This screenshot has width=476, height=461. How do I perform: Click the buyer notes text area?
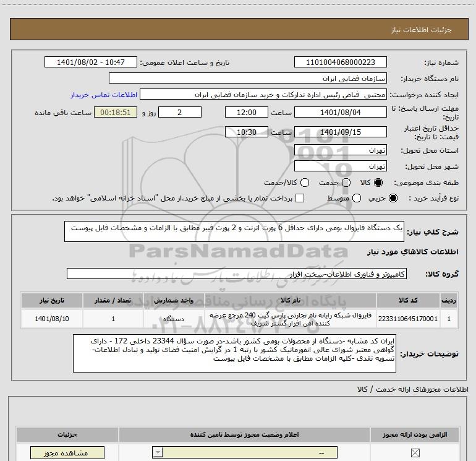point(234,353)
